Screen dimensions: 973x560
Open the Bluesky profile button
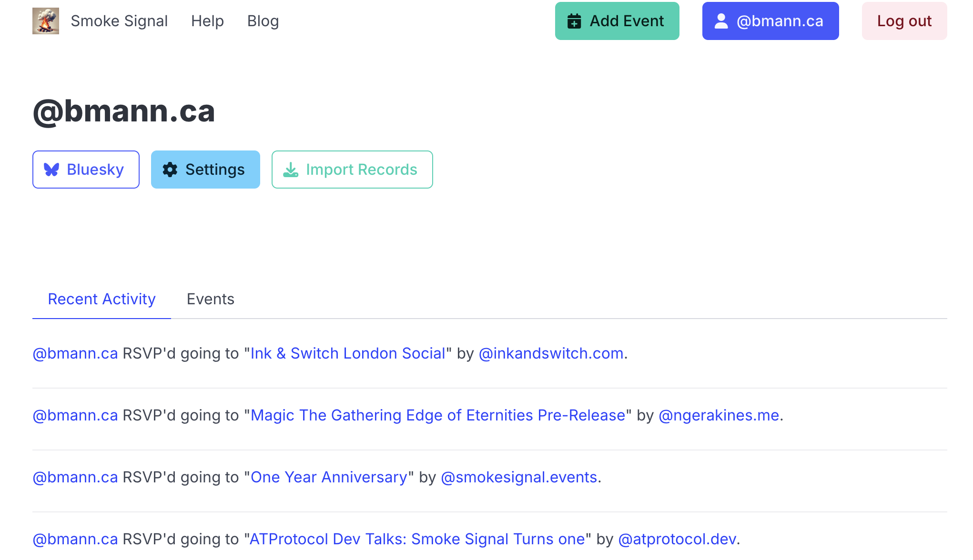pyautogui.click(x=86, y=170)
